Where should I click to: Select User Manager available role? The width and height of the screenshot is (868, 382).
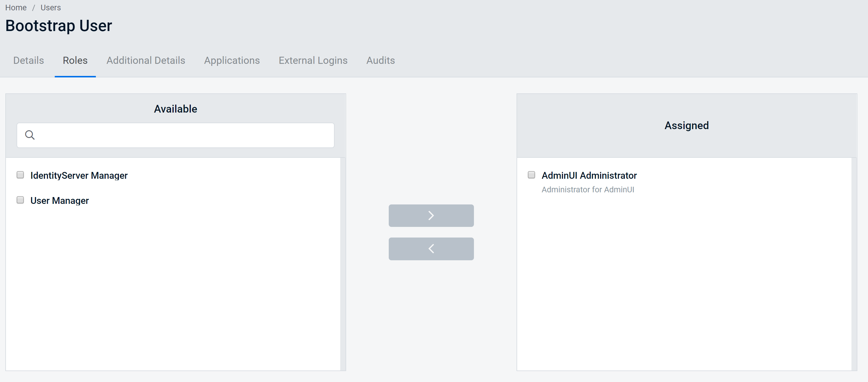(x=20, y=200)
